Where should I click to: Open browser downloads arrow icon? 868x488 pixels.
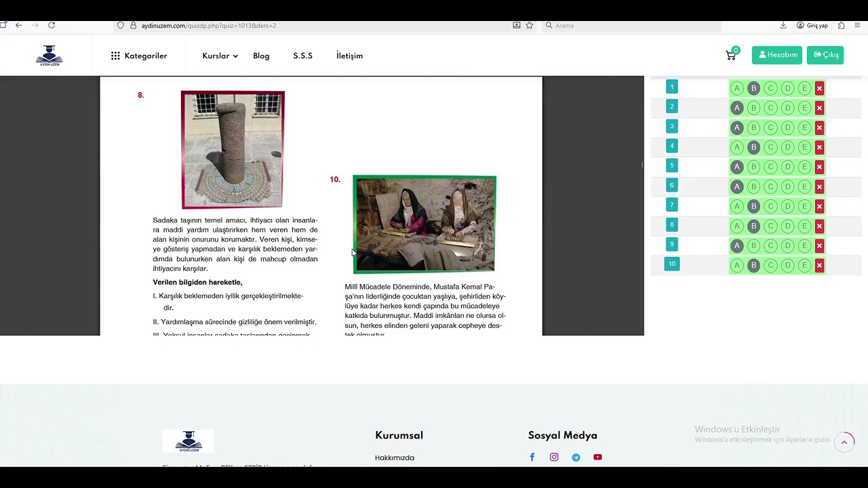[x=783, y=26]
